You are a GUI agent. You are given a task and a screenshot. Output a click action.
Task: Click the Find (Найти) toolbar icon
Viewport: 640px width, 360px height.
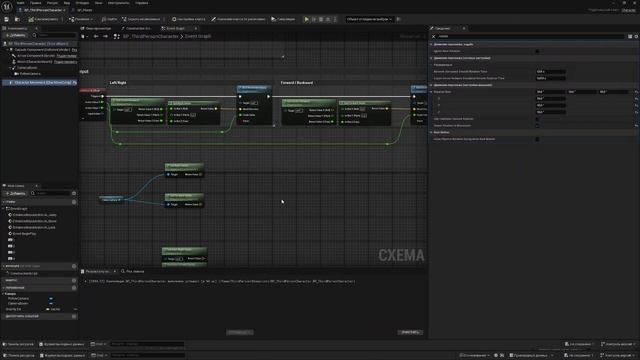coord(109,19)
